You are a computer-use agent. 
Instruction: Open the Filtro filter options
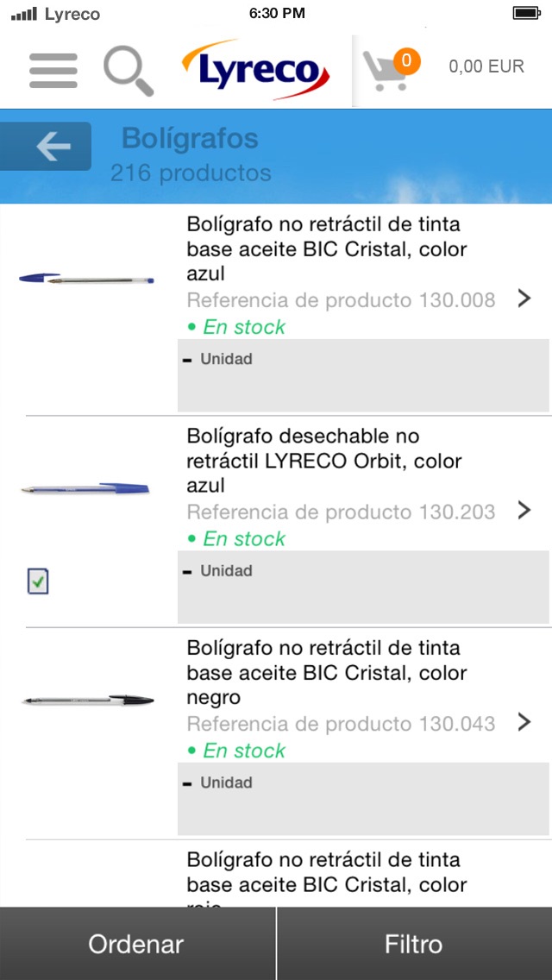point(414,944)
